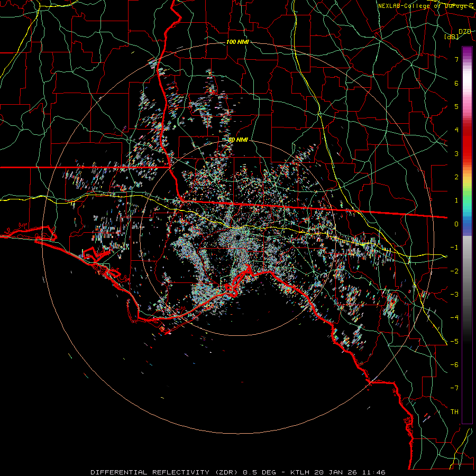The width and height of the screenshot is (476, 476).
Task: Click the purple top of the color bar
Action: point(467,52)
